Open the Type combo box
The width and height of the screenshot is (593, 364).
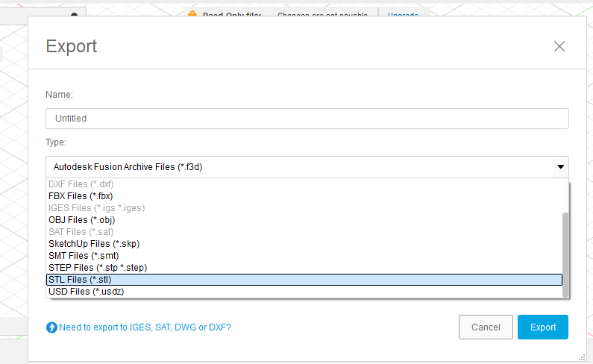pos(307,167)
